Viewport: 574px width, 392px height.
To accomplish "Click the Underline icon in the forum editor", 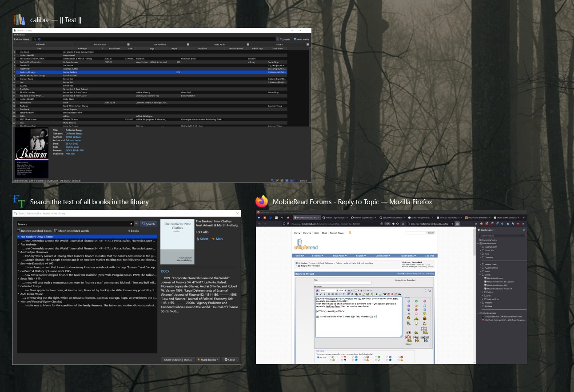I will 323,294.
